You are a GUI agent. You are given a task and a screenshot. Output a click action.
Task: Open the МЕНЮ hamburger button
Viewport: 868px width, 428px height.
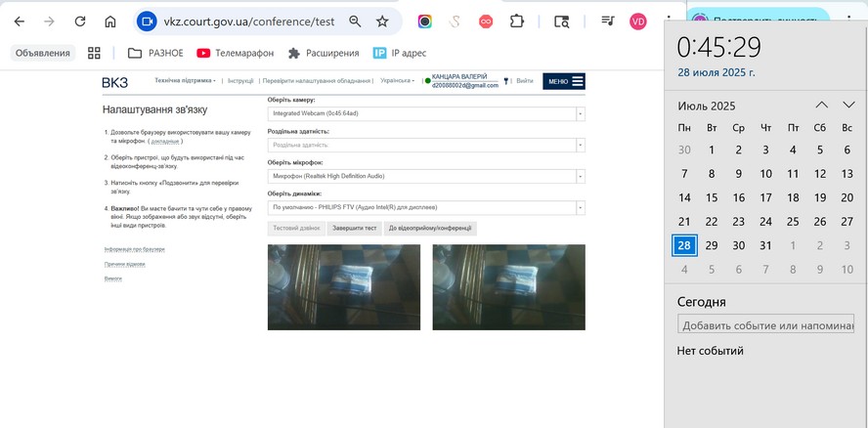564,81
